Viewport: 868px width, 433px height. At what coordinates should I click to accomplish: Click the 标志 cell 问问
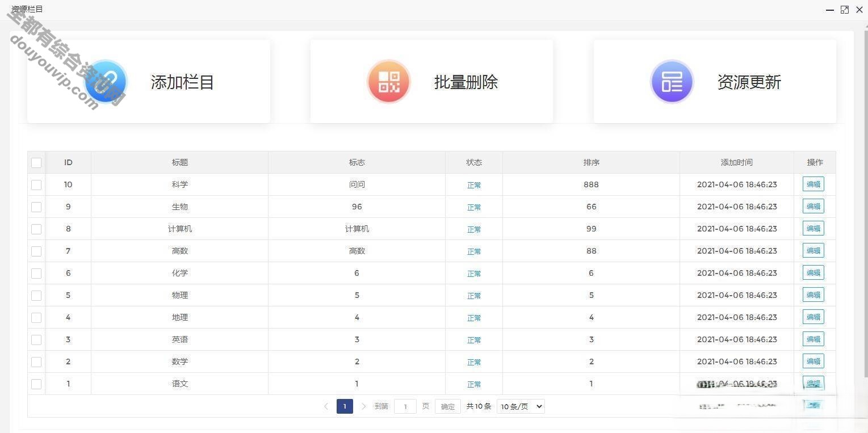tap(357, 184)
